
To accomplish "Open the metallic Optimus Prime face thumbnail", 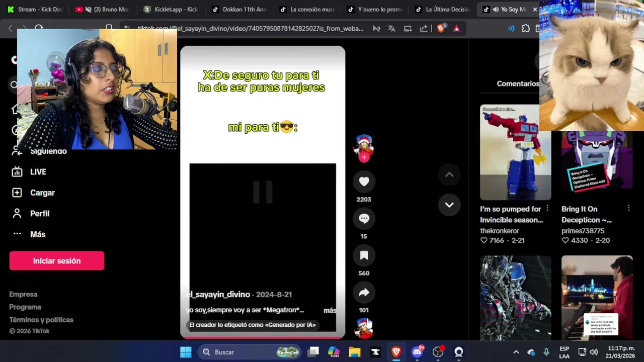I will pos(515,298).
